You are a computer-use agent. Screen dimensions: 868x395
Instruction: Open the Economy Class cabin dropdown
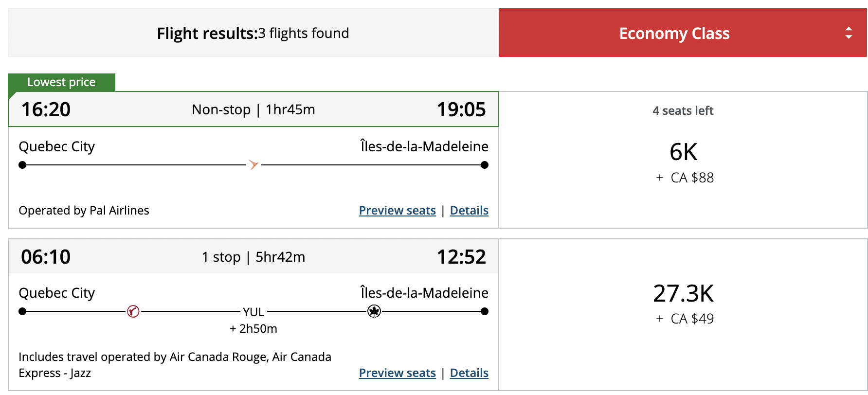click(674, 33)
